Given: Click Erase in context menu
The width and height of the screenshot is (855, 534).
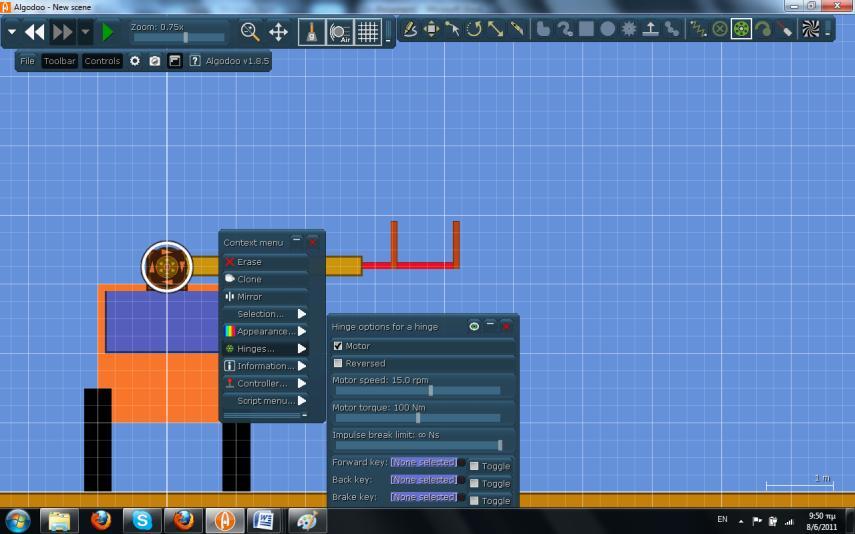Looking at the screenshot, I should point(265,262).
